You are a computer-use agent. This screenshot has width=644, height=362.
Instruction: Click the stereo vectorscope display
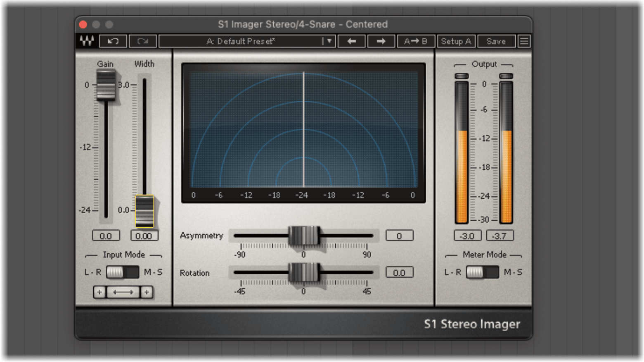coord(303,133)
